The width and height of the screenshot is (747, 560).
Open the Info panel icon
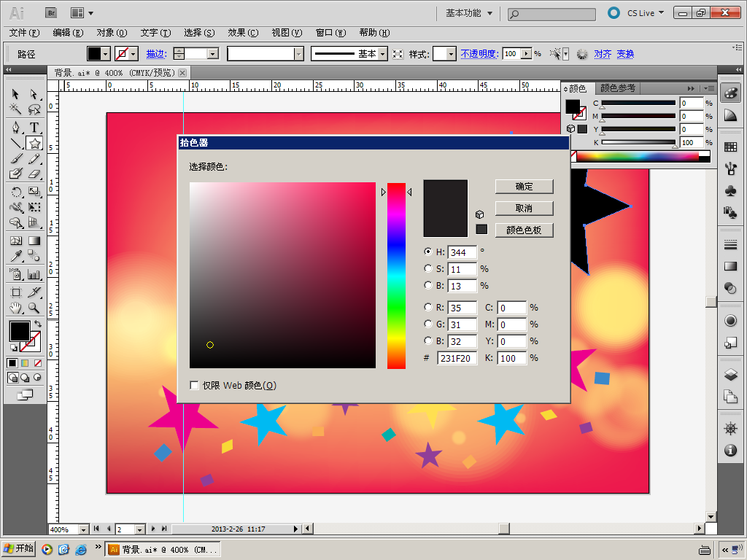pos(730,450)
